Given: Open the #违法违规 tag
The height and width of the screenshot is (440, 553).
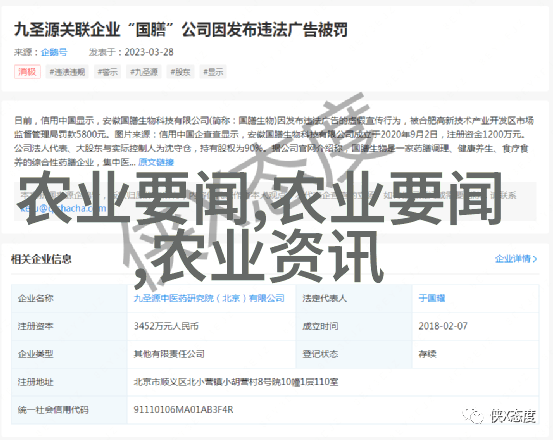Looking at the screenshot, I should pos(67,72).
